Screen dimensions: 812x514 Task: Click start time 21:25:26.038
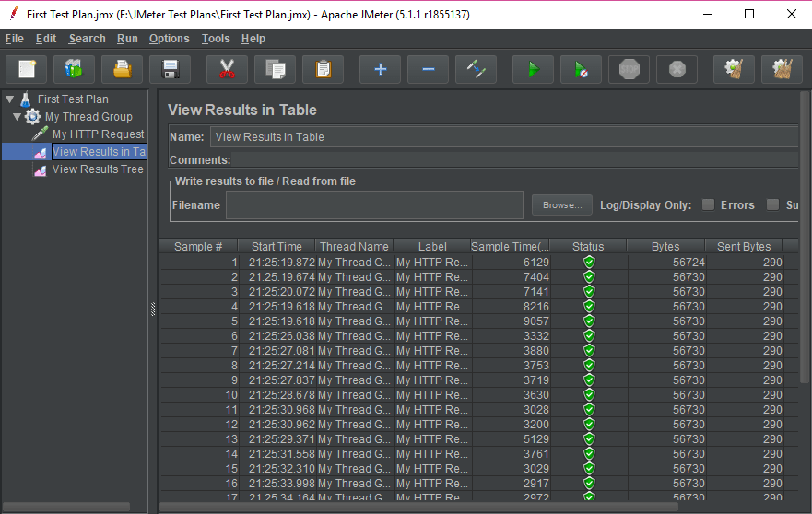tap(282, 336)
